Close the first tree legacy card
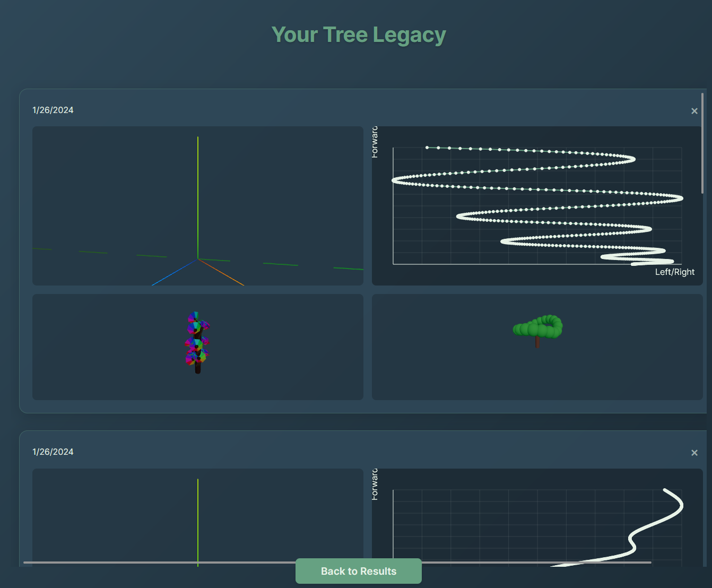The height and width of the screenshot is (588, 712). point(694,111)
